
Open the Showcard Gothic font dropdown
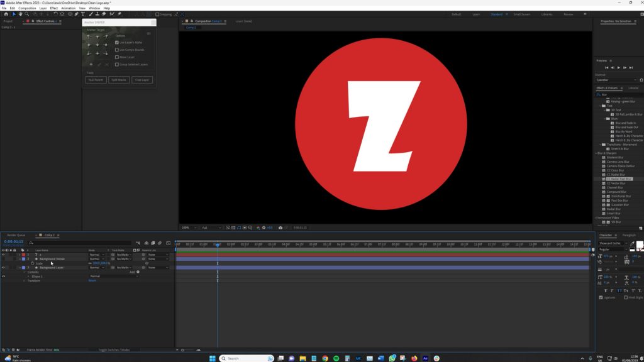[x=613, y=243]
